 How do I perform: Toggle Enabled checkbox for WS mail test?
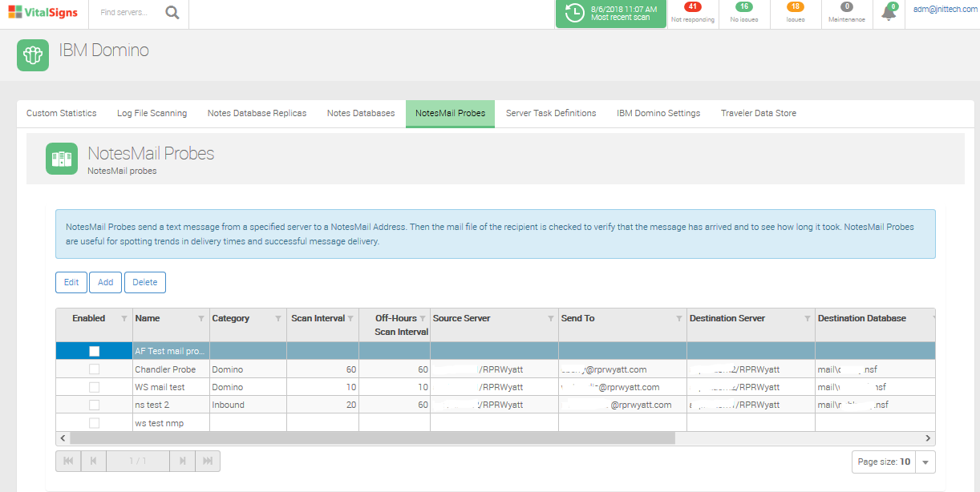click(x=95, y=387)
